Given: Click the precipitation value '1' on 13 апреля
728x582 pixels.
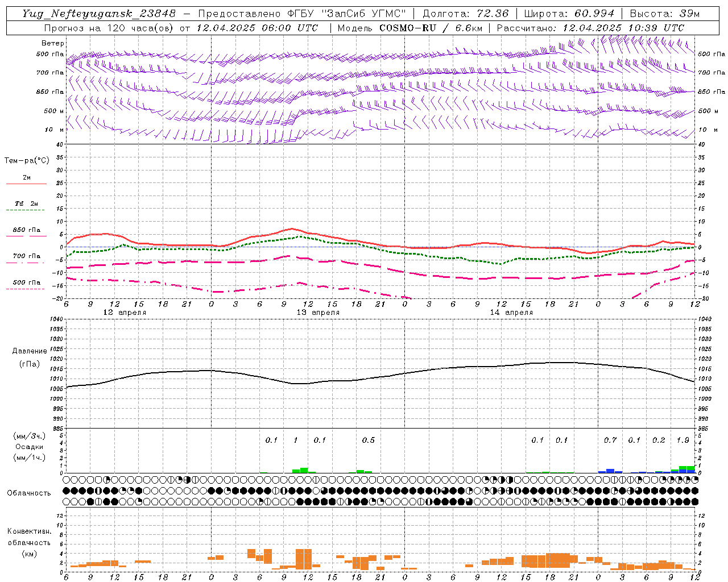Looking at the screenshot, I should tap(296, 440).
